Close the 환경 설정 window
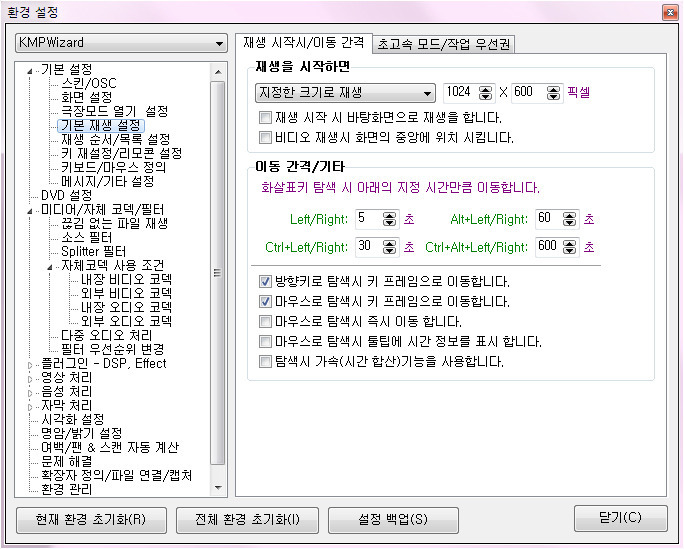The width and height of the screenshot is (684, 549). (x=670, y=13)
